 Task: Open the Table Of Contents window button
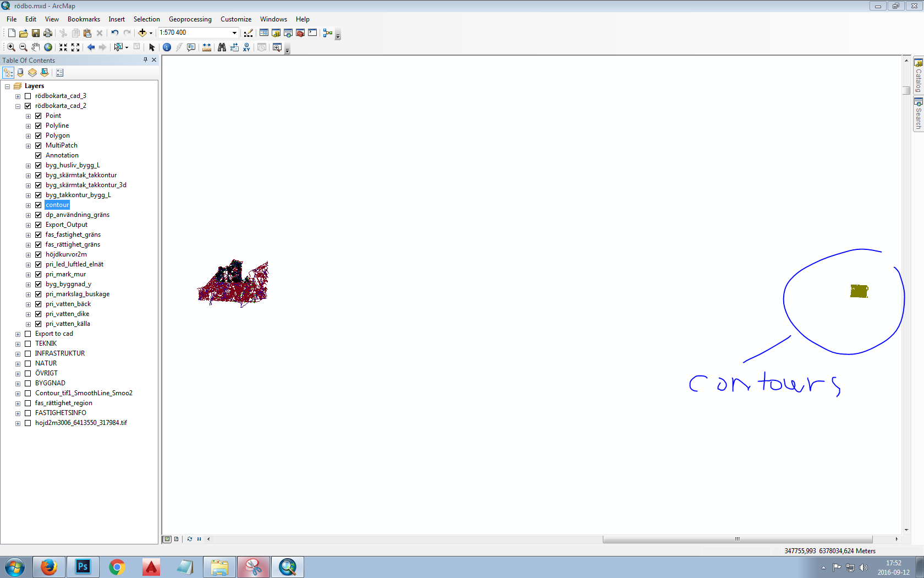pyautogui.click(x=264, y=33)
